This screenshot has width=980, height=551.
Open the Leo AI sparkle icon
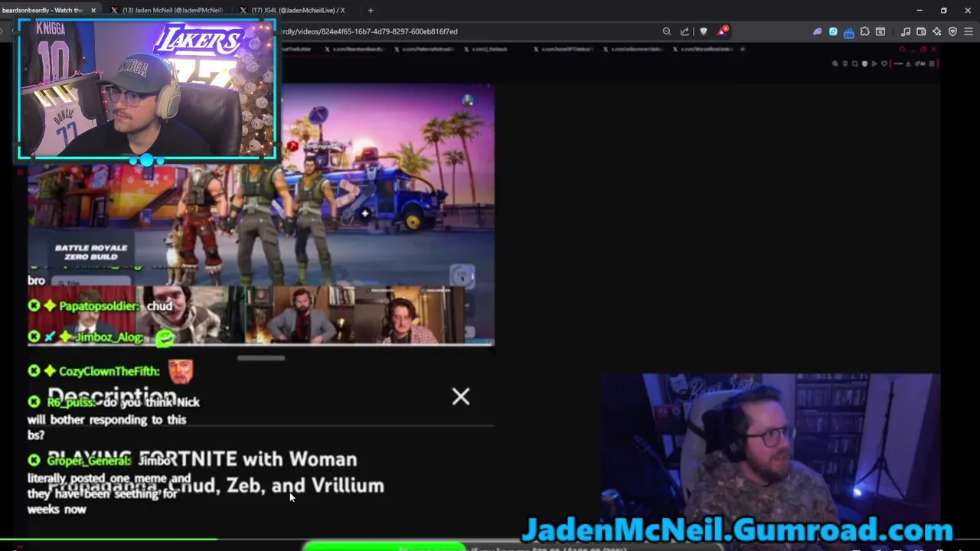coord(937,31)
